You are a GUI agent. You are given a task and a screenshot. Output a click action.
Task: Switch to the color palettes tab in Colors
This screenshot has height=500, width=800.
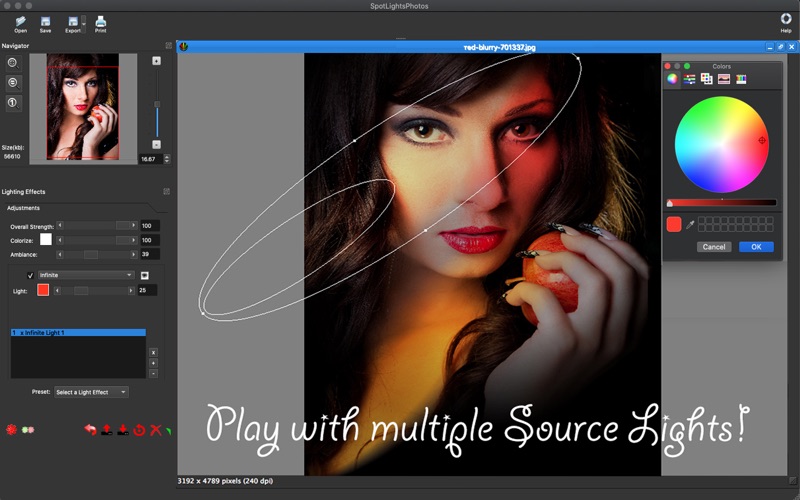707,79
